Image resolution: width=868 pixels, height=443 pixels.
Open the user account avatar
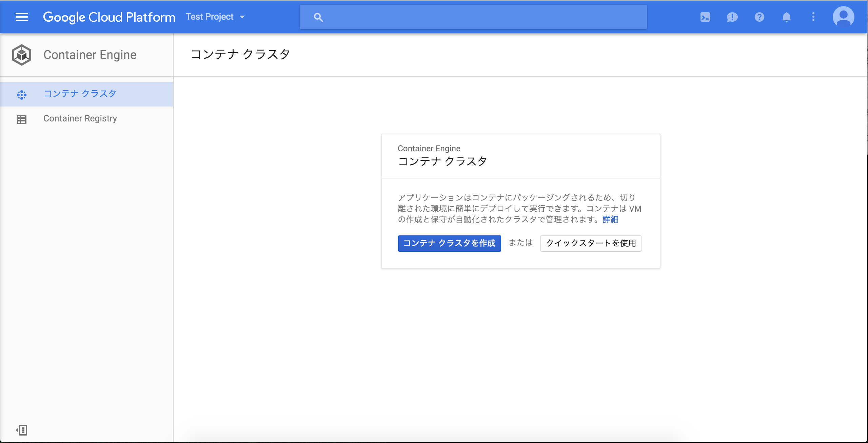point(843,17)
